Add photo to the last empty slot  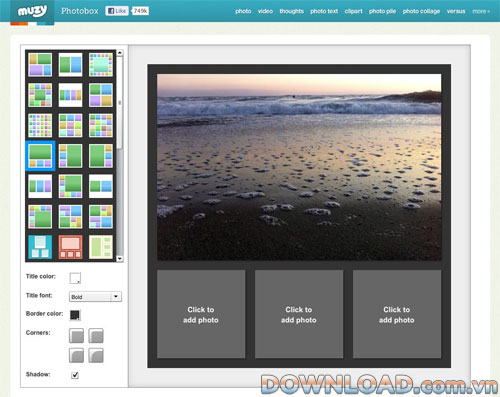397,314
